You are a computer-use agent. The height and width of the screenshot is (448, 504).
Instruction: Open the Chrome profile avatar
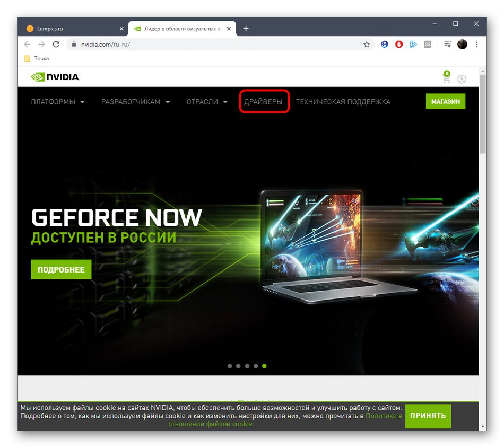[x=462, y=45]
